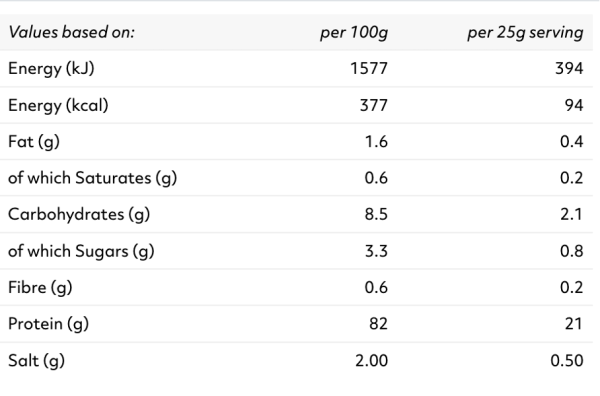Click the Carbohydrates (g) row label
This screenshot has height=396, width=600.
coord(79,214)
